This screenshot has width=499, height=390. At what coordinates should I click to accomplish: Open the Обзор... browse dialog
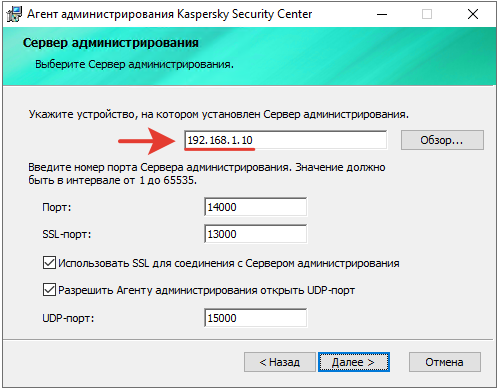coord(442,140)
